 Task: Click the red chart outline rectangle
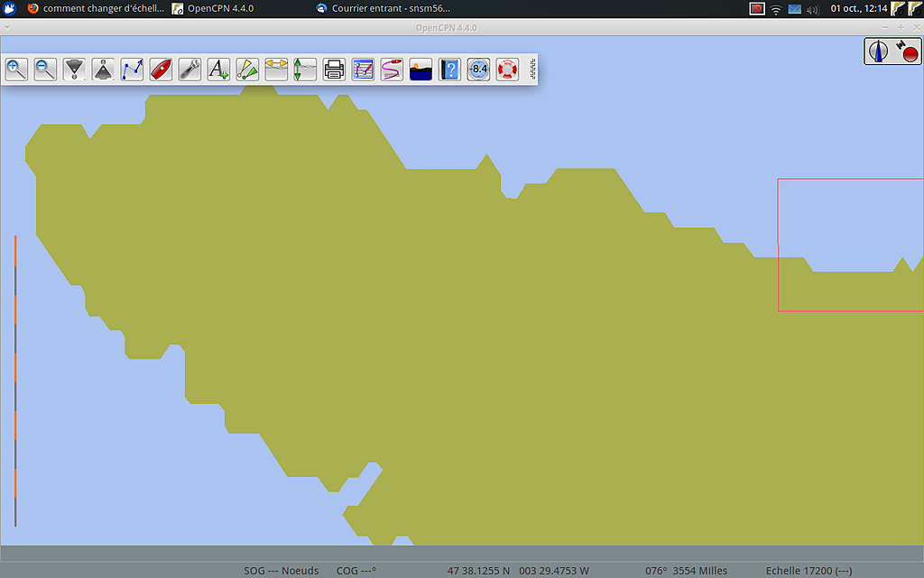pos(850,245)
